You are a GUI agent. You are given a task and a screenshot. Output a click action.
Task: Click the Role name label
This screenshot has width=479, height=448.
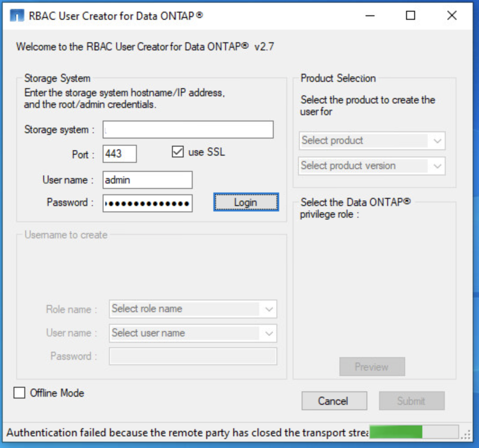[x=72, y=309]
